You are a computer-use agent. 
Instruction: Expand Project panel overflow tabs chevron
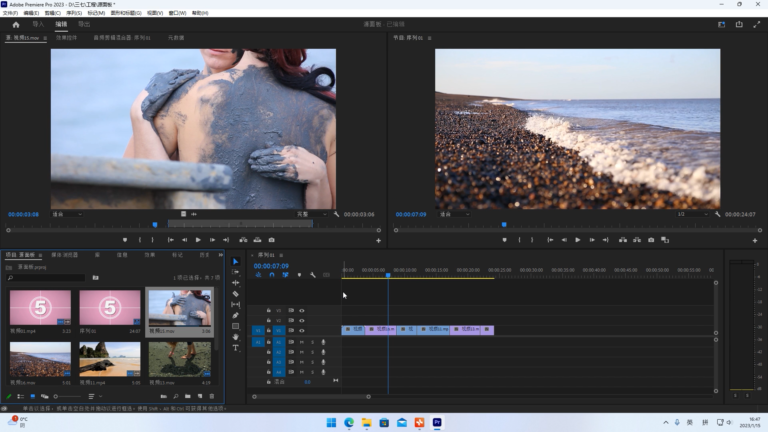click(220, 255)
